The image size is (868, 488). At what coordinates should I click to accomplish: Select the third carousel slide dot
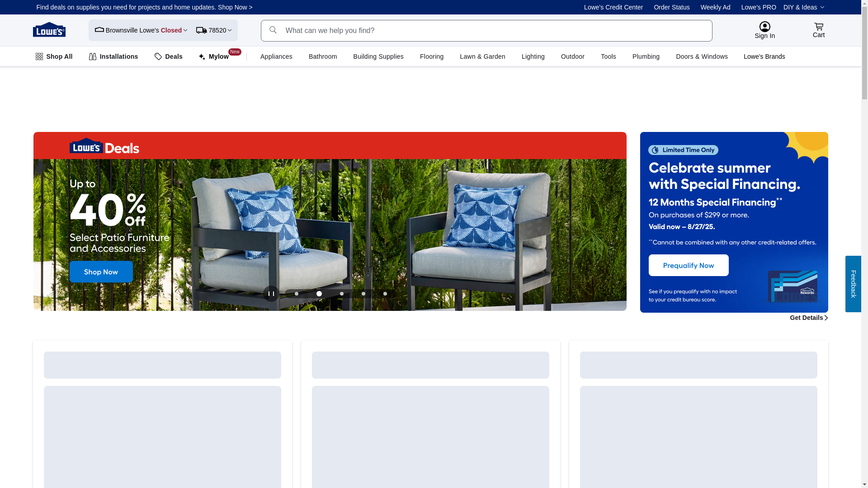[x=342, y=294]
